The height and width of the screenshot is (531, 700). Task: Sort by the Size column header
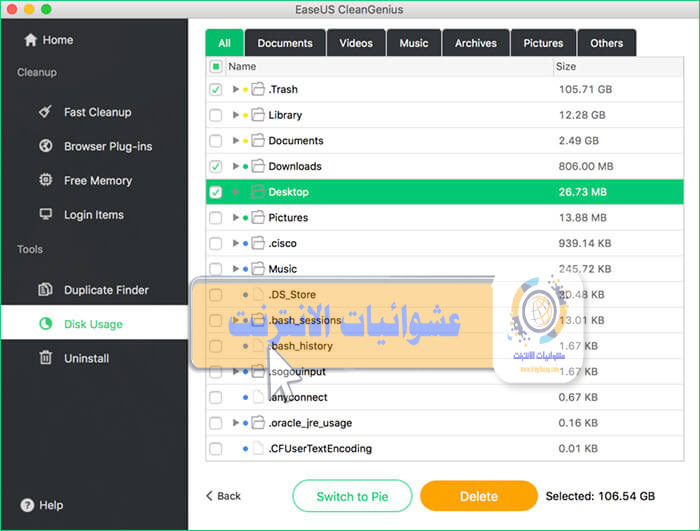tap(566, 67)
